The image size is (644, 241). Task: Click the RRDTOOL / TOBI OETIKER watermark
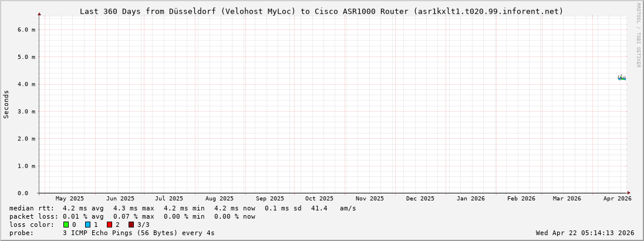(x=638, y=35)
